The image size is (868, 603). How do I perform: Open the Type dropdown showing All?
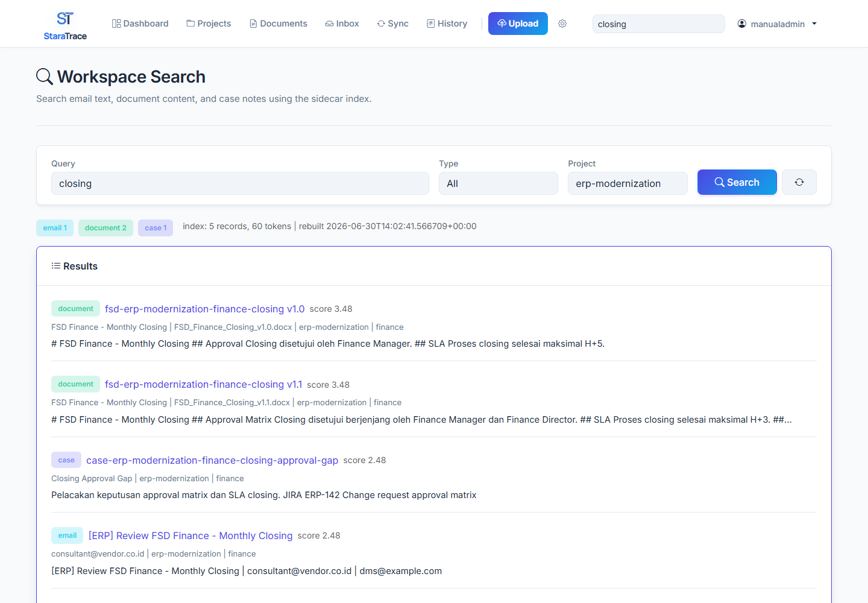point(498,183)
